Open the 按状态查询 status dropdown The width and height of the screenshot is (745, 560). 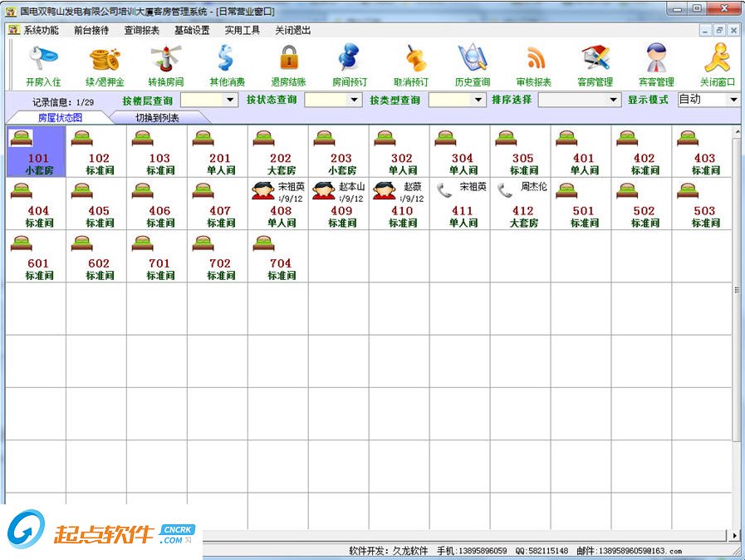355,99
